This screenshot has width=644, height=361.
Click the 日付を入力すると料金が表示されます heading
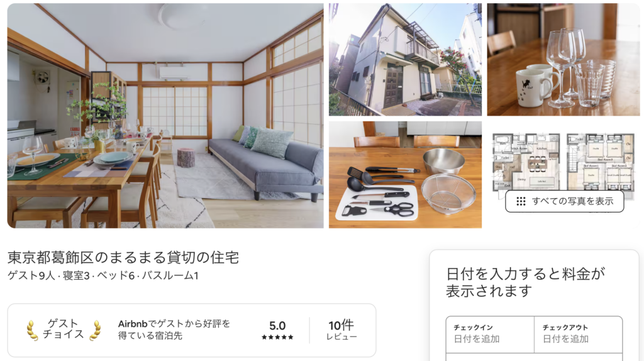(526, 282)
